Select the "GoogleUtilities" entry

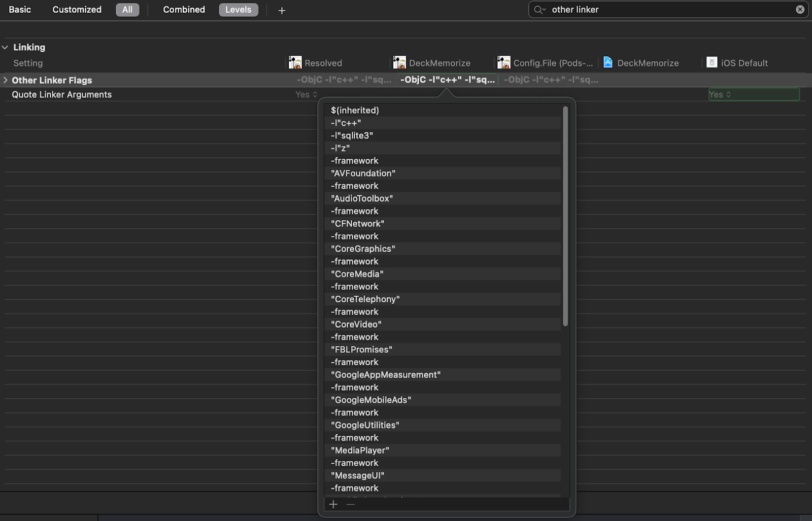(443, 425)
